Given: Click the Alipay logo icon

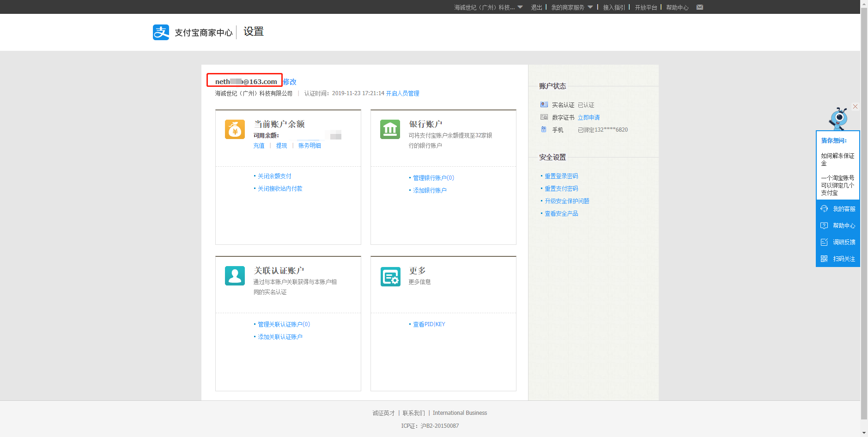Looking at the screenshot, I should (x=161, y=32).
